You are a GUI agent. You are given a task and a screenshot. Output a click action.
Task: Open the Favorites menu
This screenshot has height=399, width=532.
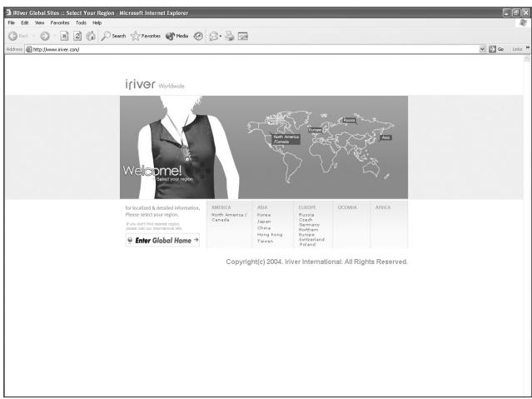tap(60, 23)
